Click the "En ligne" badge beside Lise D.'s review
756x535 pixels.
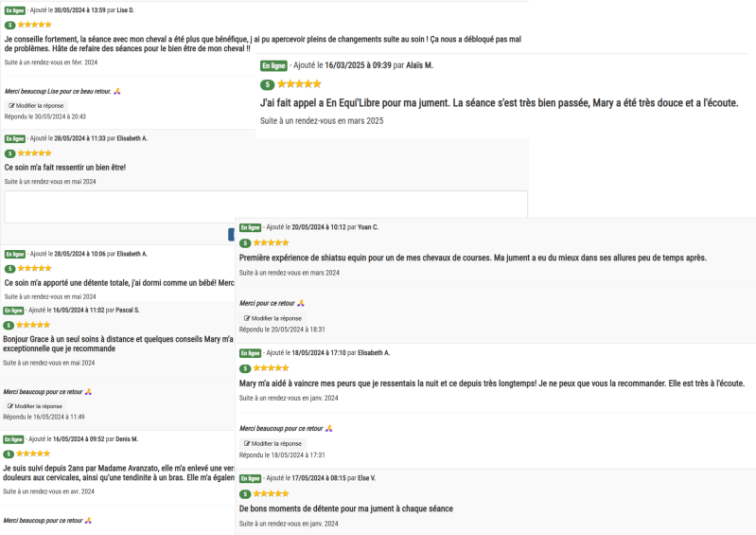click(x=14, y=9)
